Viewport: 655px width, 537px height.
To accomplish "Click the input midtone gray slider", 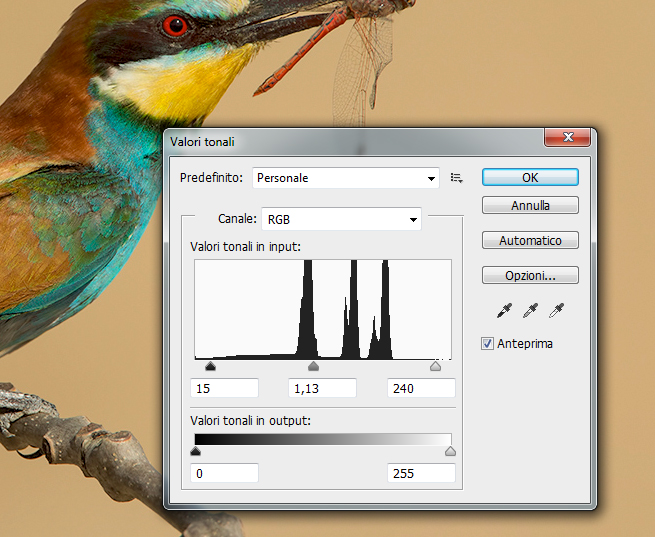I will coord(314,367).
